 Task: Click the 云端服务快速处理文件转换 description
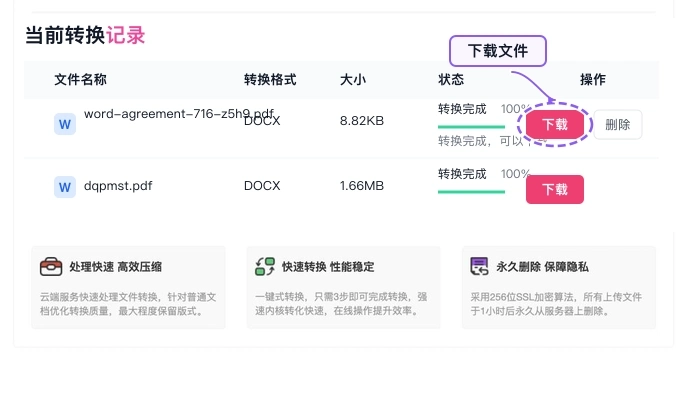click(128, 304)
